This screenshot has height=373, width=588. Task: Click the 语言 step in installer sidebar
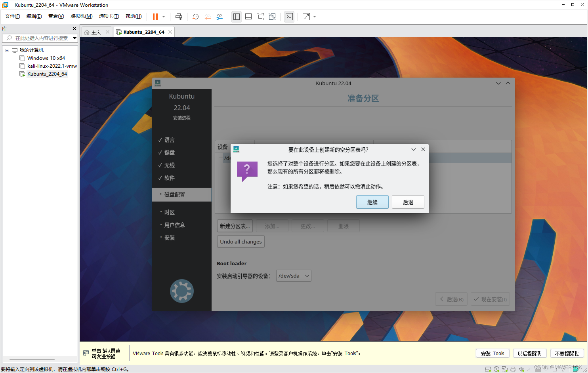pyautogui.click(x=170, y=140)
